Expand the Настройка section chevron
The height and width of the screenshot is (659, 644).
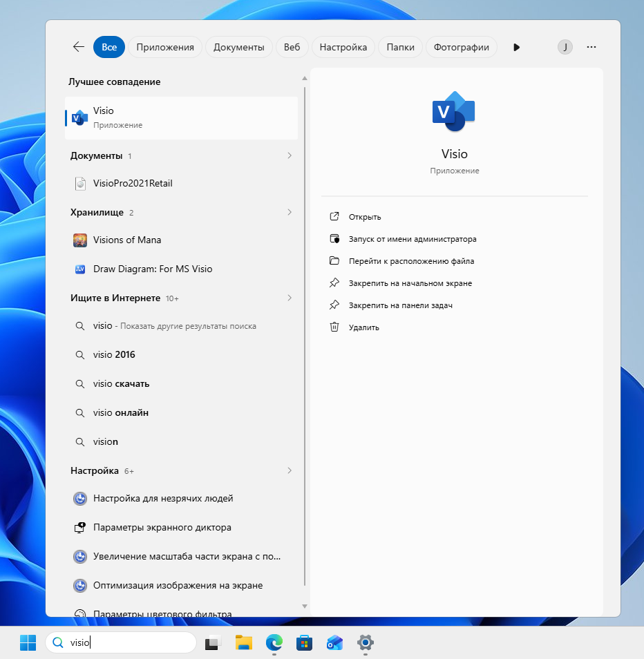tap(290, 470)
